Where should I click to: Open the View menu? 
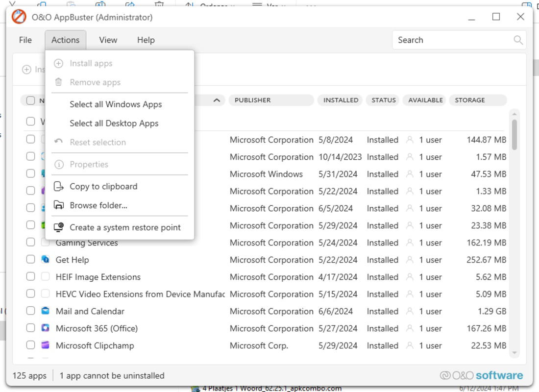pos(108,40)
